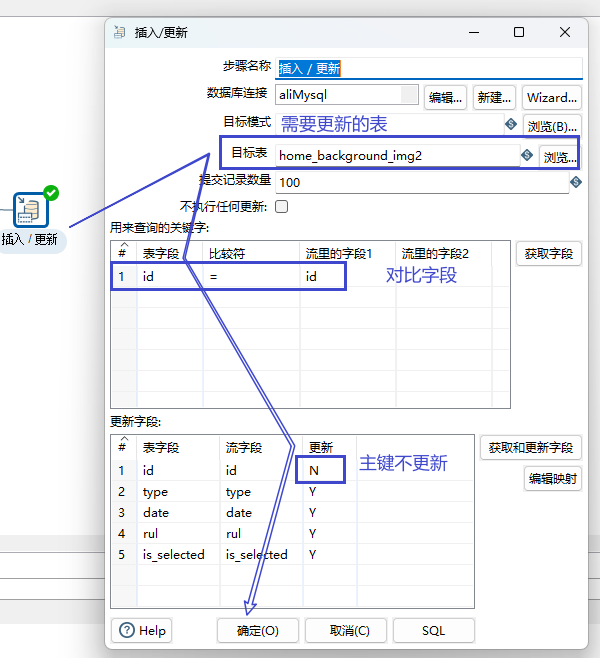Click variable icon beside target schema field
600x658 pixels.
pos(511,125)
